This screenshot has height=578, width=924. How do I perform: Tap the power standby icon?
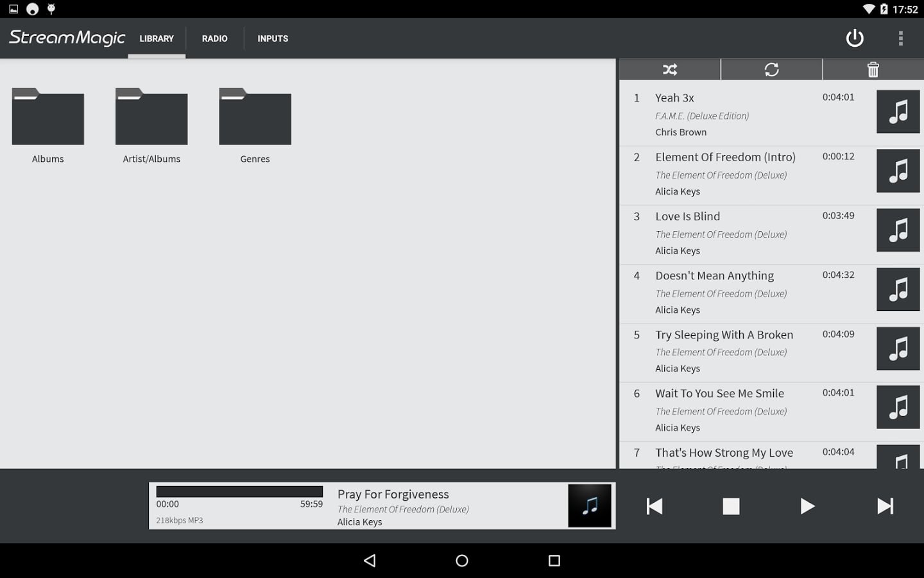click(x=855, y=39)
